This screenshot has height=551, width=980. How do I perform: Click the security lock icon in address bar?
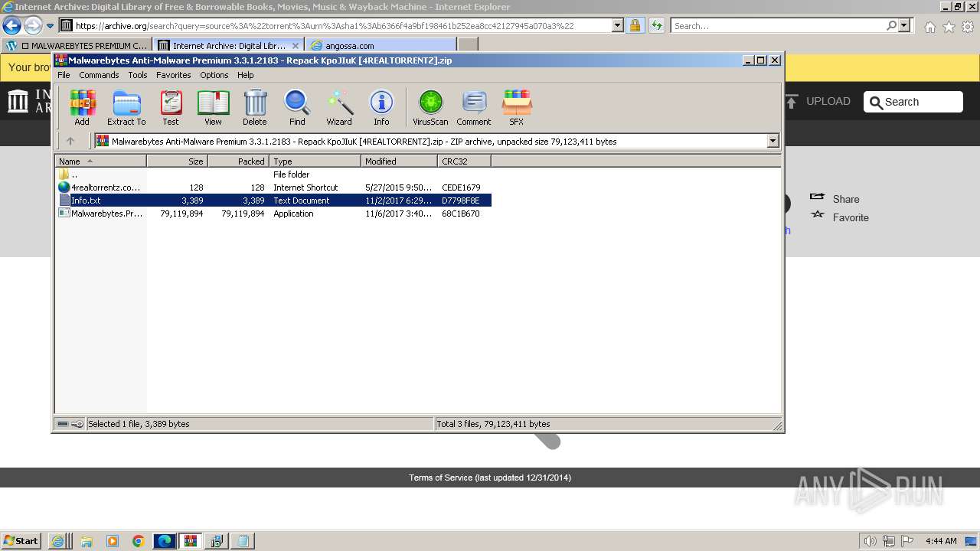tap(635, 25)
